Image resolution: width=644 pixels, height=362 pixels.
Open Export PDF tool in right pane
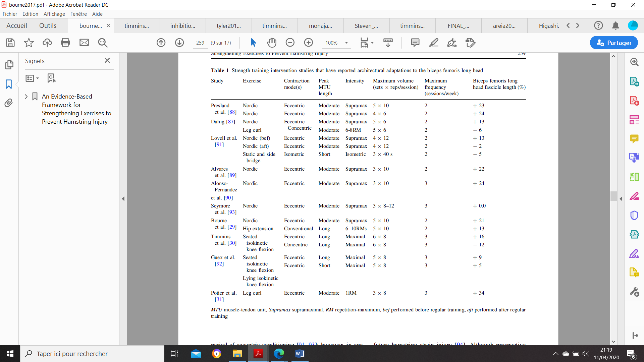634,81
